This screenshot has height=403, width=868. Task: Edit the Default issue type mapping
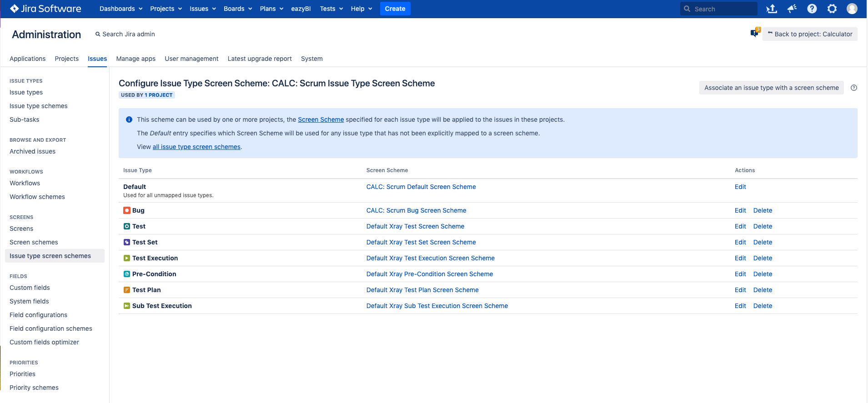[x=740, y=187]
